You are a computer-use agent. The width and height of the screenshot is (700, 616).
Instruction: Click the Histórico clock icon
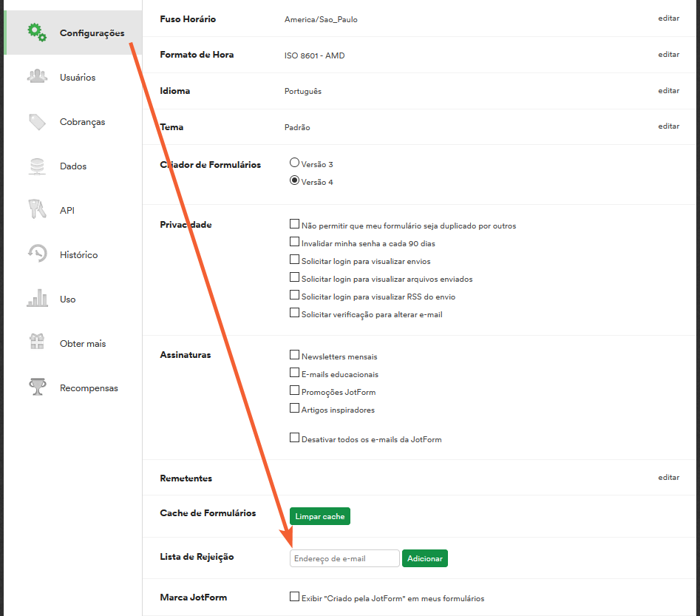click(x=37, y=254)
